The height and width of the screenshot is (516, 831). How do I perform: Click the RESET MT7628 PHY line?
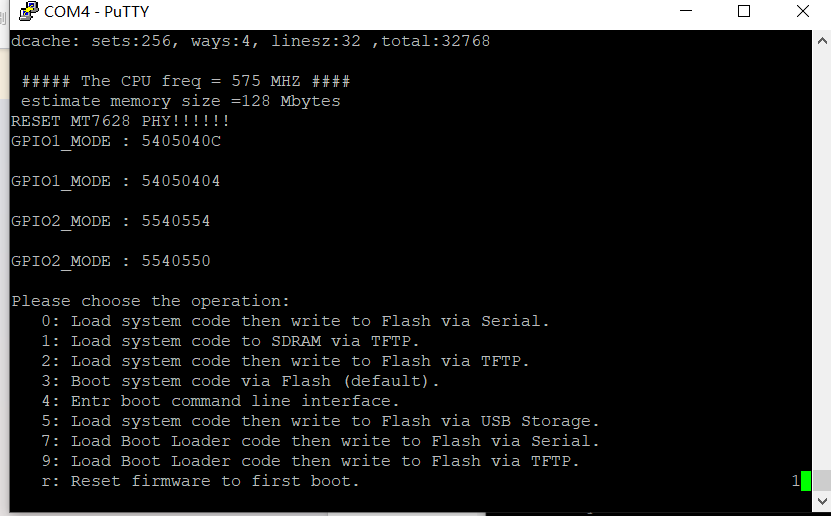(x=120, y=121)
